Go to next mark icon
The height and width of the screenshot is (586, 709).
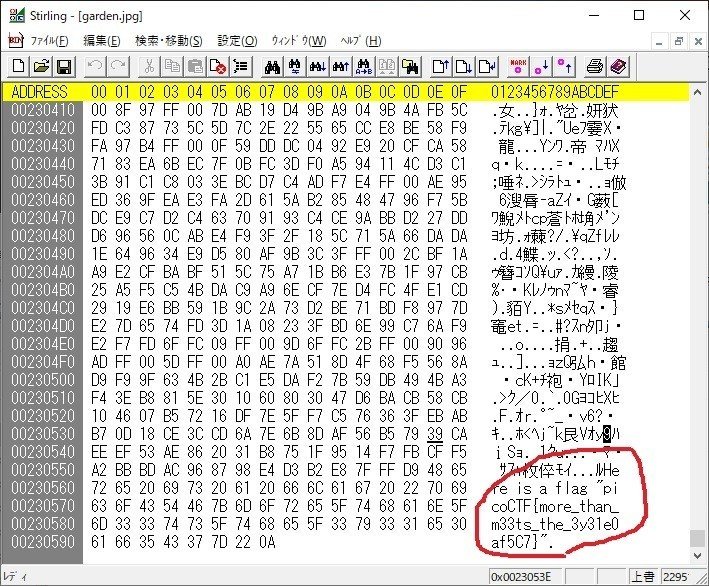click(x=541, y=67)
